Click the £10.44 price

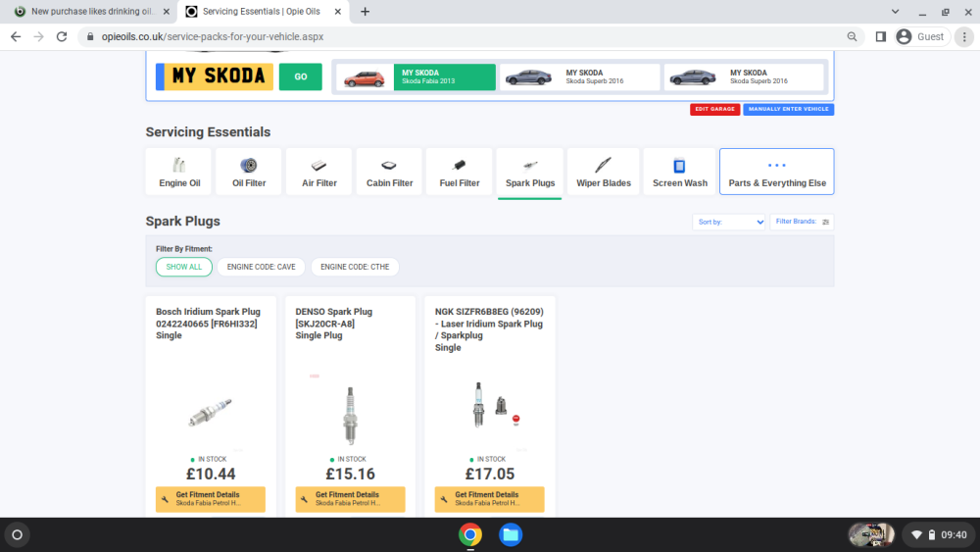tap(211, 475)
